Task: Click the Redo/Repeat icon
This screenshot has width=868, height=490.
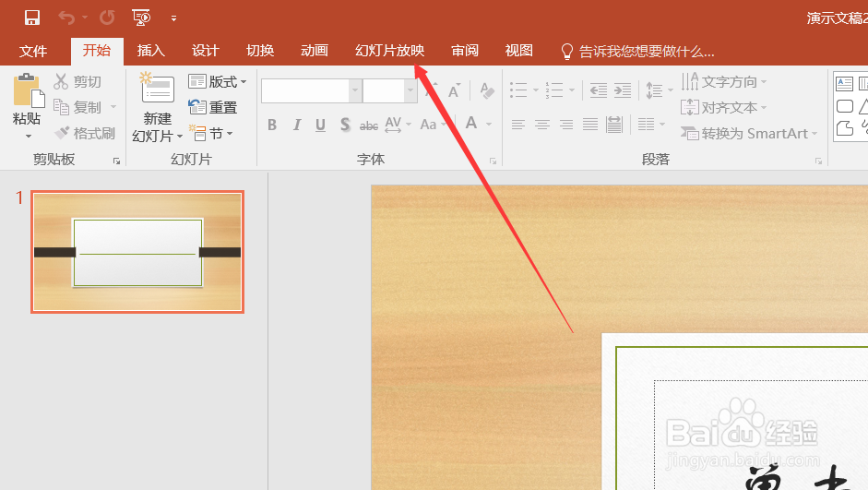Action: 107,18
